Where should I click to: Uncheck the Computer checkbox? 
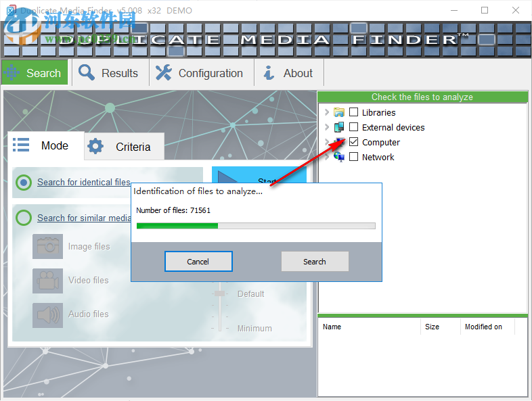353,142
